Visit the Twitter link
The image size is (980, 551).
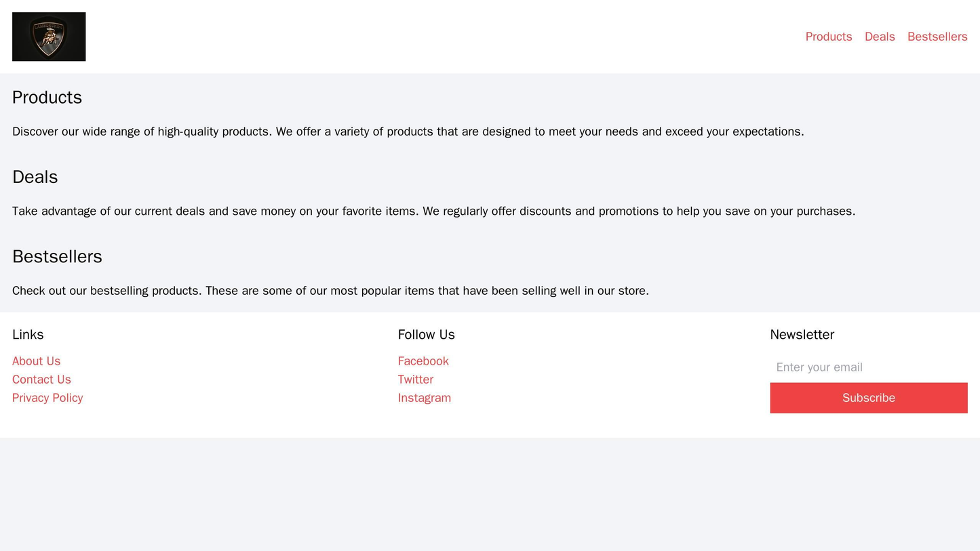[x=414, y=379]
